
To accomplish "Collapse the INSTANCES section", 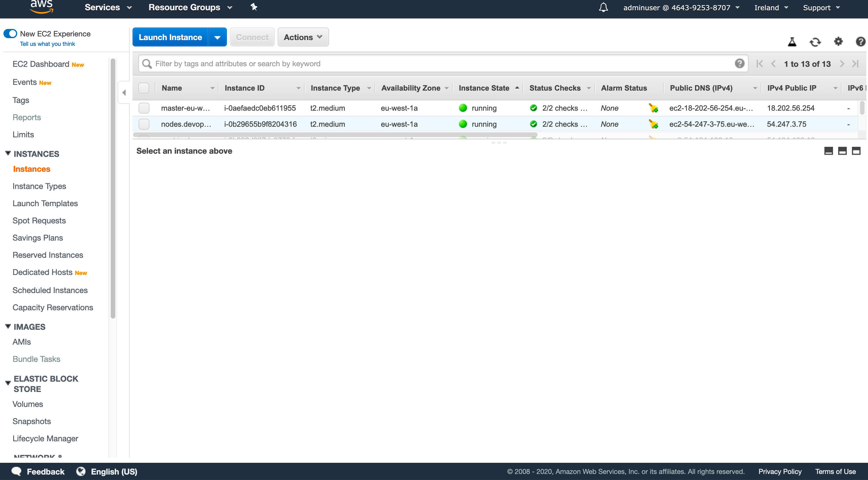I will pyautogui.click(x=8, y=154).
